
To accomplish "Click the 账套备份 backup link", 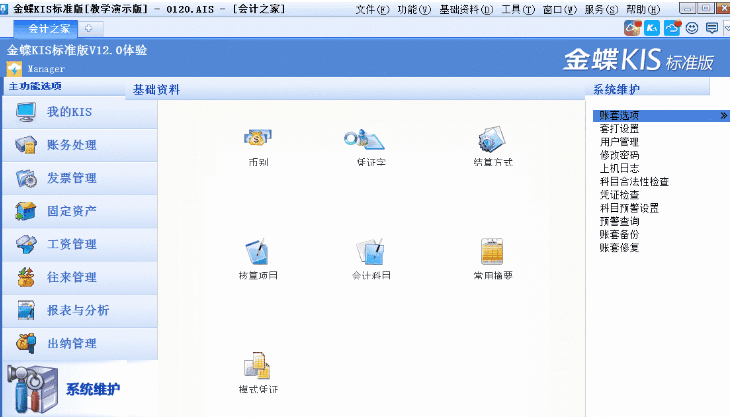I will click(x=619, y=234).
